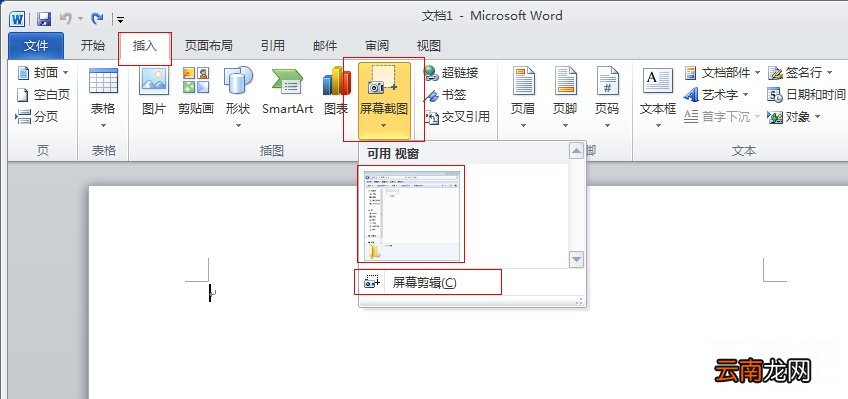
Task: Switch to the 开始 tab
Action: pos(92,46)
